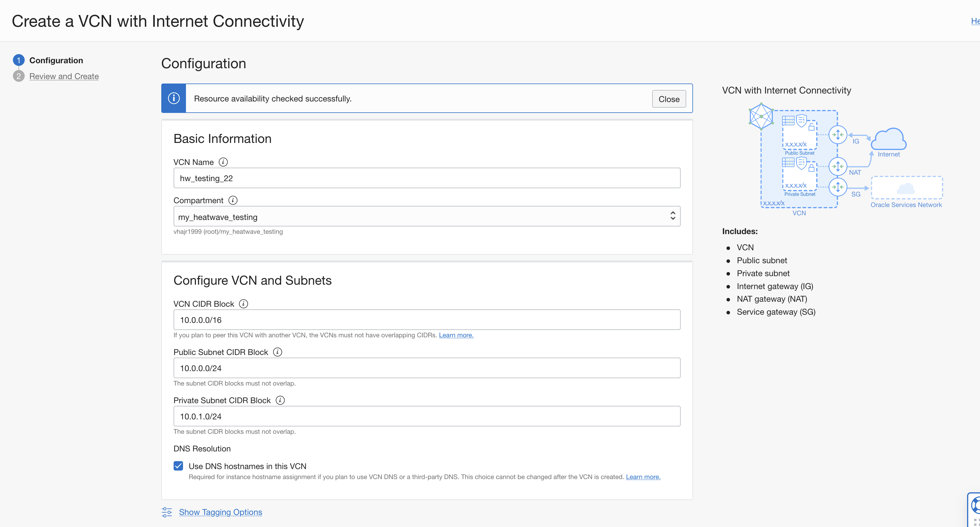Screen dimensions: 980x527
Task: Click the VCN CIDR Block input field
Action: click(x=427, y=320)
